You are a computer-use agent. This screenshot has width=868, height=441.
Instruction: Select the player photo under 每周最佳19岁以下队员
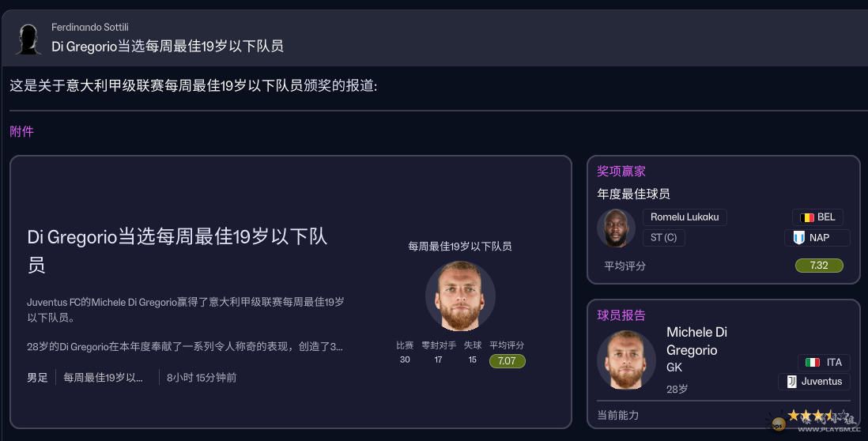(x=460, y=296)
